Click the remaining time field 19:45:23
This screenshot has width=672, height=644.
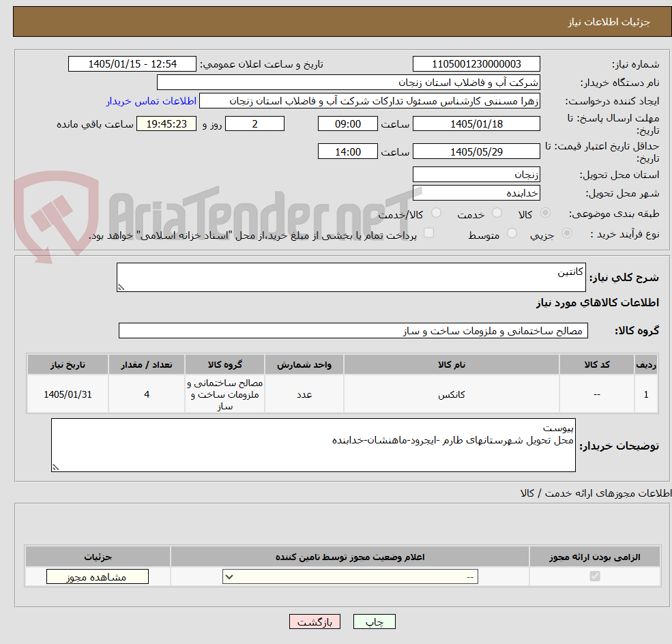[166, 124]
